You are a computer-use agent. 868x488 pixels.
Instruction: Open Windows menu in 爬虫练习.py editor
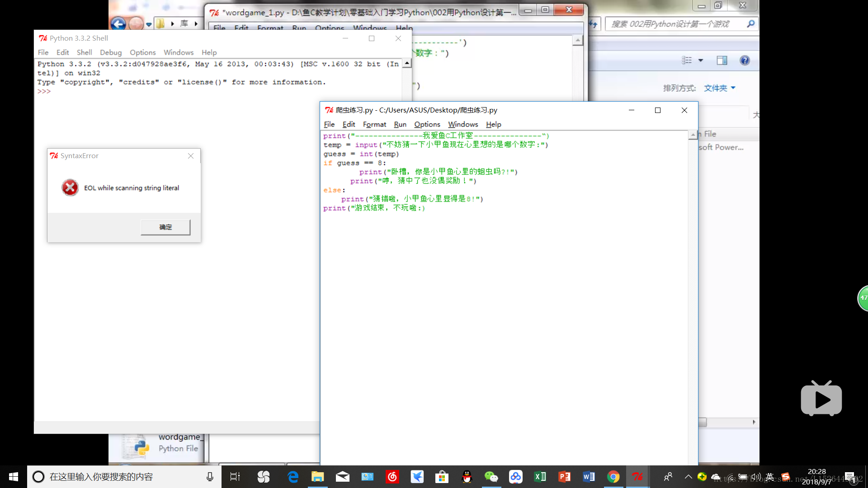tap(463, 124)
